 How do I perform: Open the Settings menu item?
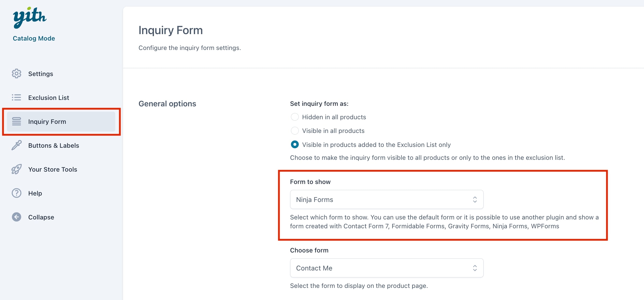tap(61, 74)
